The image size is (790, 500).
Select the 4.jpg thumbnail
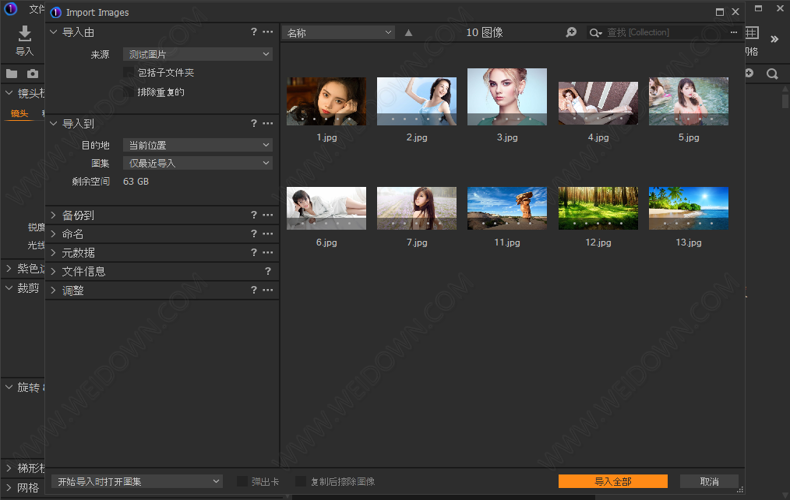point(598,103)
